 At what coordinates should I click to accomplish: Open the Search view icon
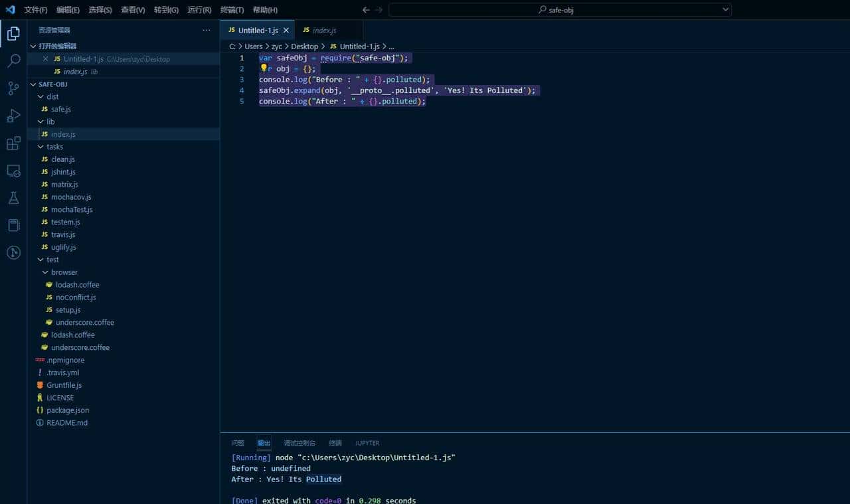13,60
